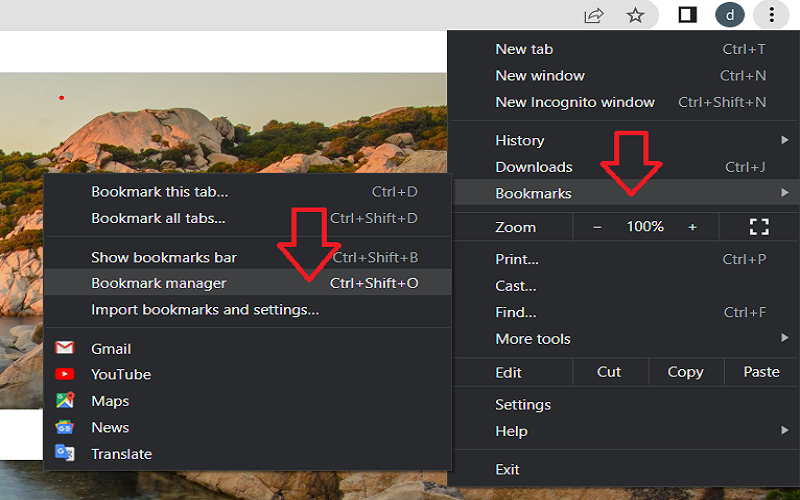Screen dimensions: 800x500
Task: Toggle fullscreen using the Zoom row icon
Action: click(759, 227)
